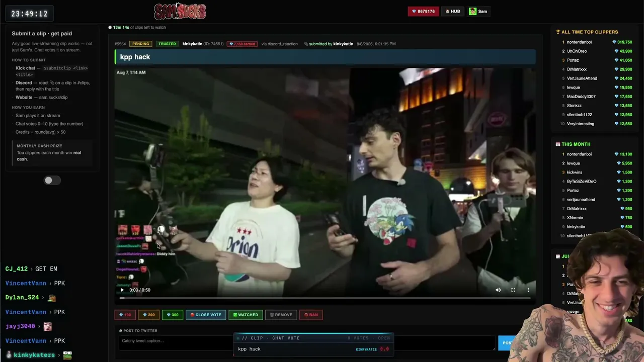
Task: Click the Clip Chat Vote overlay header
Action: point(313,338)
